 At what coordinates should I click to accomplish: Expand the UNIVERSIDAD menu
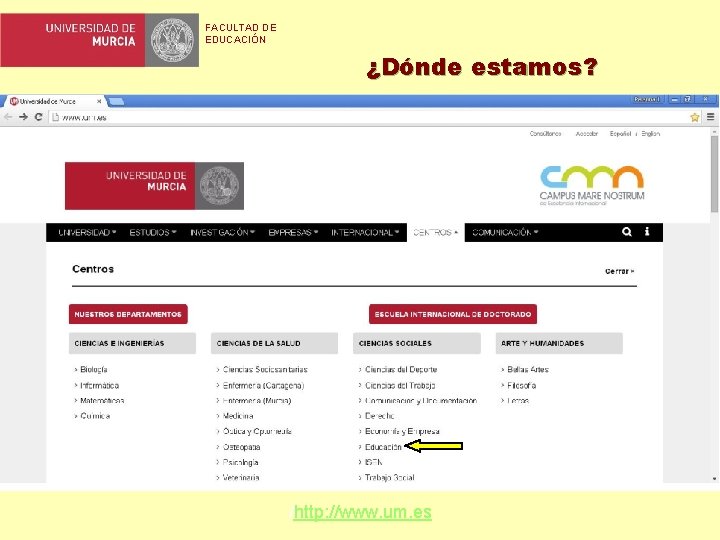pos(87,232)
